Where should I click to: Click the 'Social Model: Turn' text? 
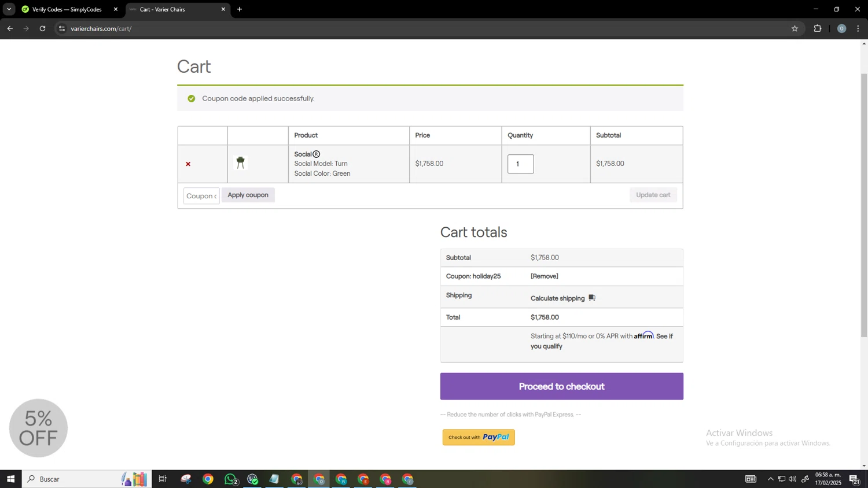pos(321,164)
